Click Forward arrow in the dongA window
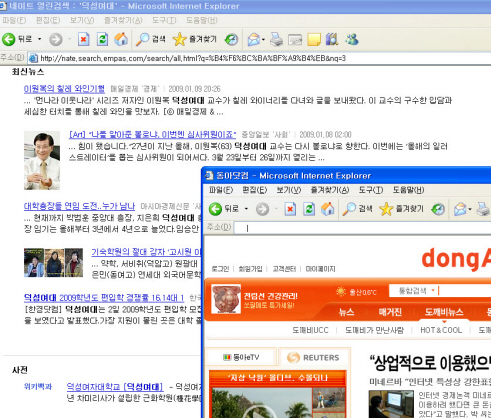Image resolution: width=491 pixels, height=418 pixels. coord(262,209)
